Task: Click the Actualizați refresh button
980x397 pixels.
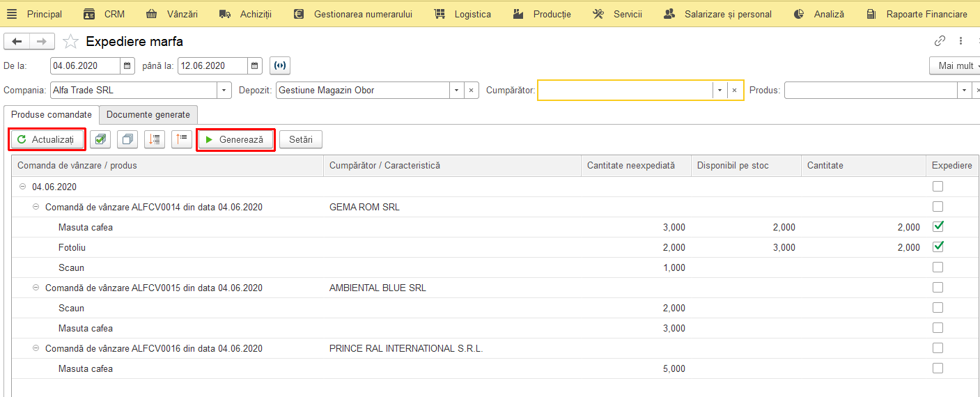Action: coord(47,139)
